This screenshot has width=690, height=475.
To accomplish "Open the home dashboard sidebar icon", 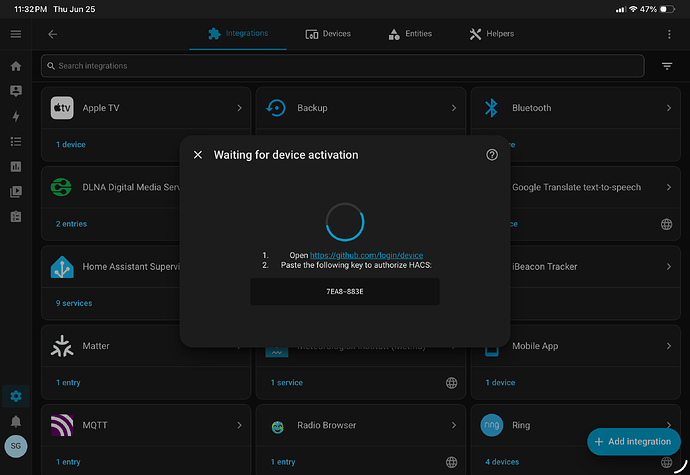I will (x=16, y=66).
